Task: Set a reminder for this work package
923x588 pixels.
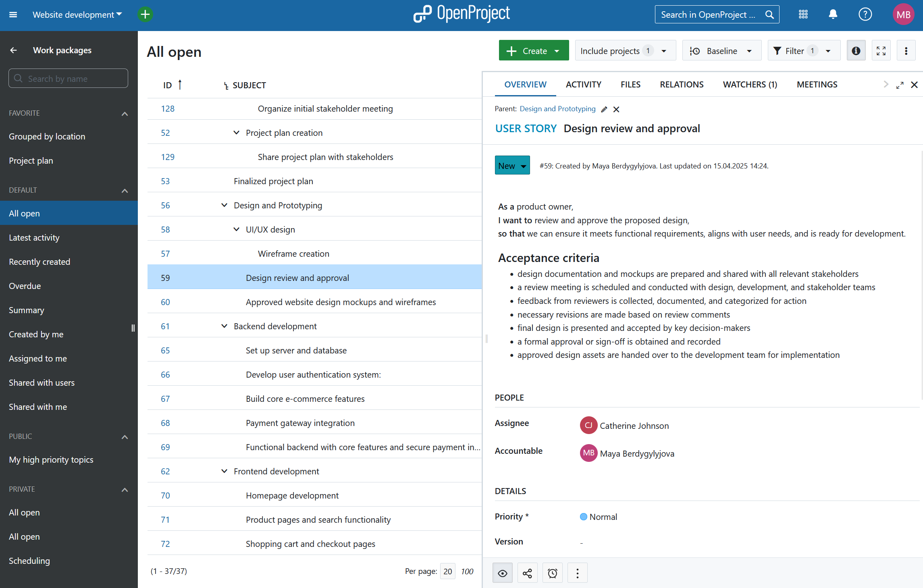Action: (552, 572)
